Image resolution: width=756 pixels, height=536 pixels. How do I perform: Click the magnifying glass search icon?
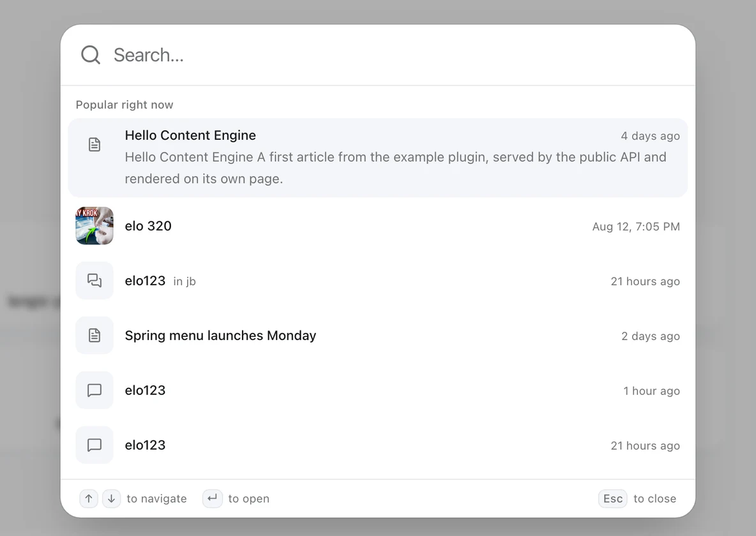tap(91, 55)
